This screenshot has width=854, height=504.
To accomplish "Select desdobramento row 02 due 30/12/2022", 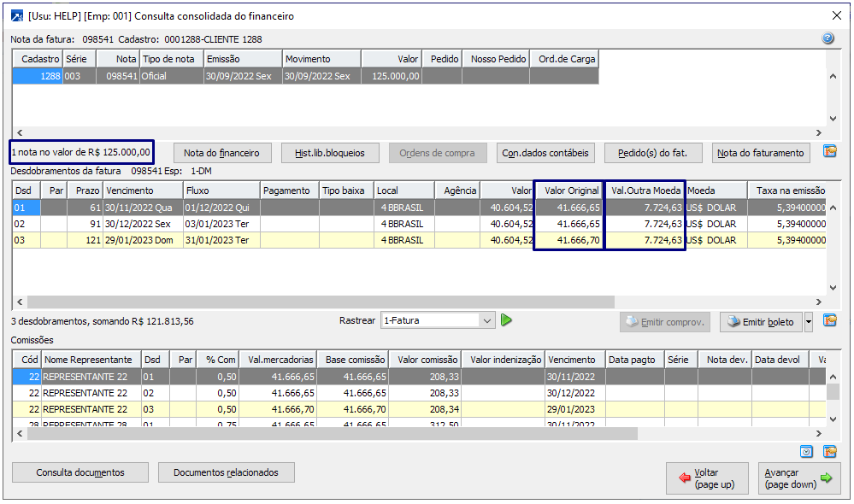I will click(x=142, y=224).
